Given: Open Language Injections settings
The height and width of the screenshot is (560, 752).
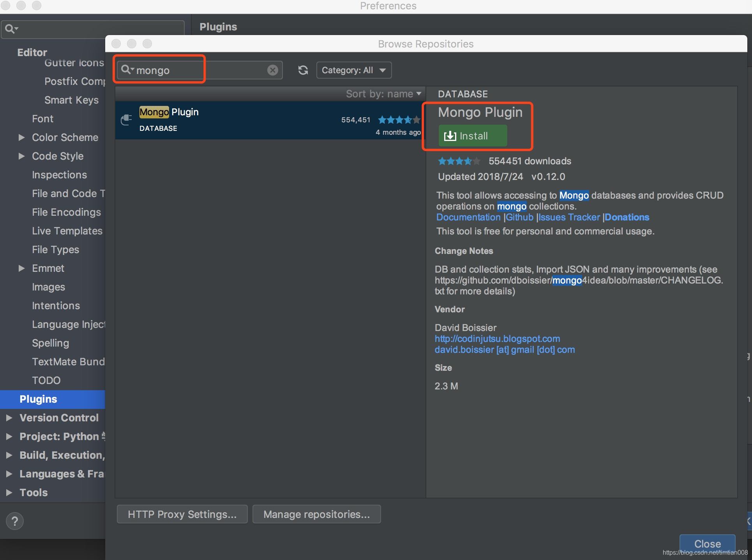Looking at the screenshot, I should 69,324.
